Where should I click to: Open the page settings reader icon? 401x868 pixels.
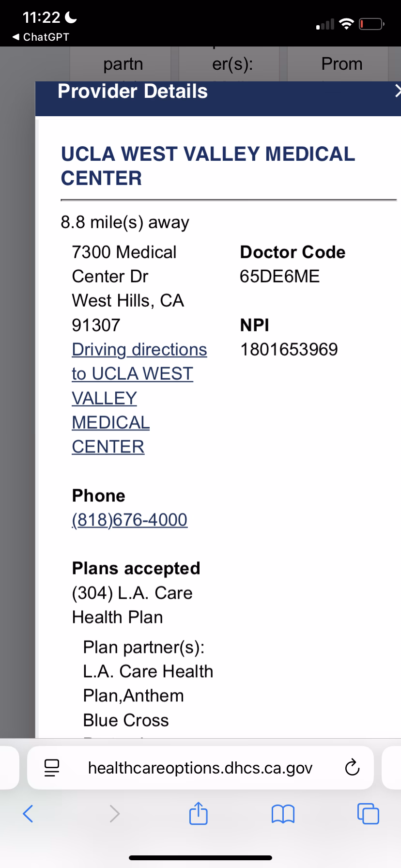coord(51,768)
